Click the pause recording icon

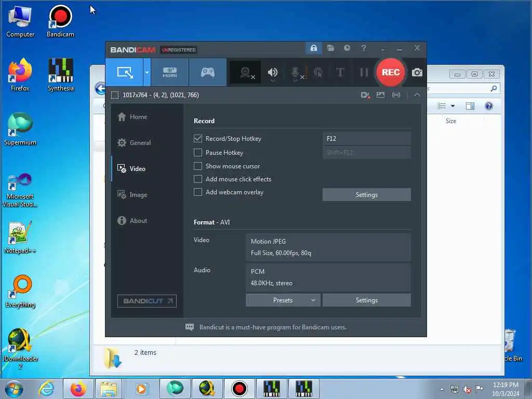pos(364,72)
